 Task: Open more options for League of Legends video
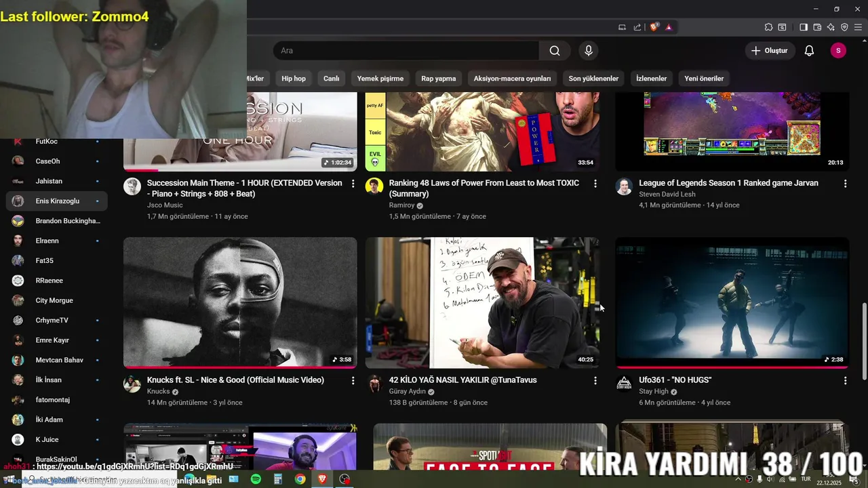click(845, 184)
